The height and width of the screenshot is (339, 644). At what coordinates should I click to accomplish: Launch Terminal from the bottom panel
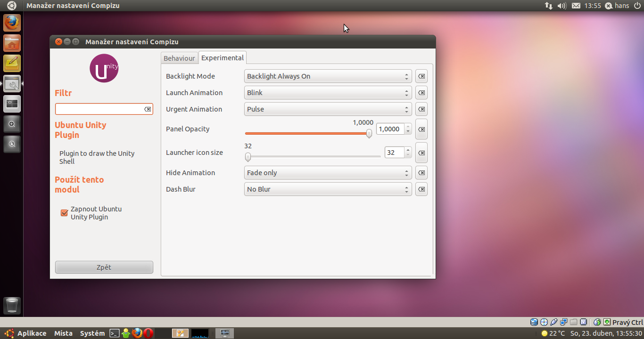coord(115,333)
